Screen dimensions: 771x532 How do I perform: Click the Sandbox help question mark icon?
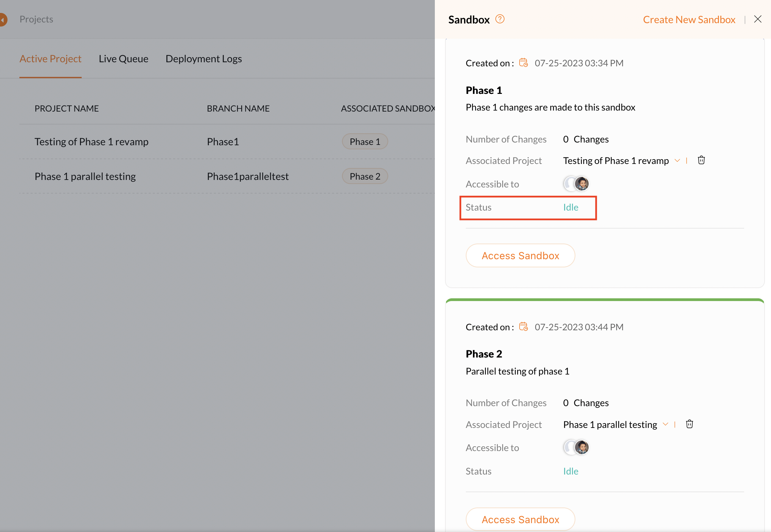coord(499,19)
